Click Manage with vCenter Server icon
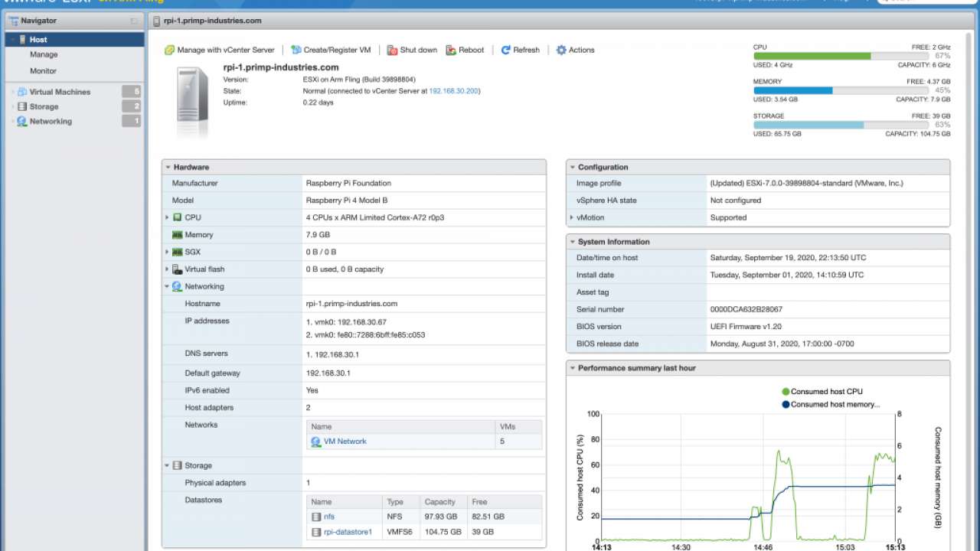The height and width of the screenshot is (551, 980). pos(169,50)
